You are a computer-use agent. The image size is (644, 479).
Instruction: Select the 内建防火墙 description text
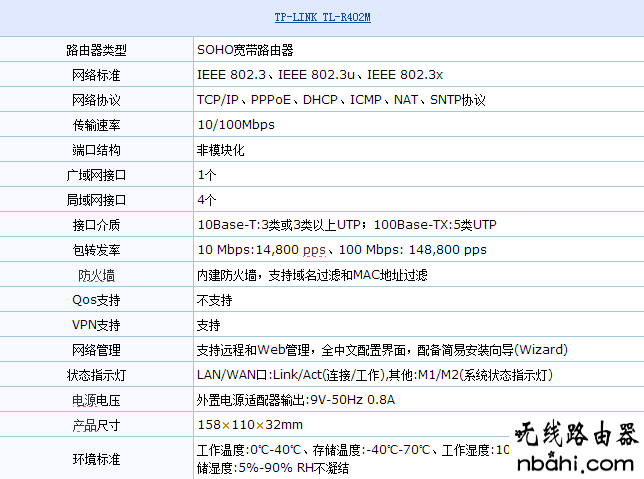pyautogui.click(x=312, y=275)
